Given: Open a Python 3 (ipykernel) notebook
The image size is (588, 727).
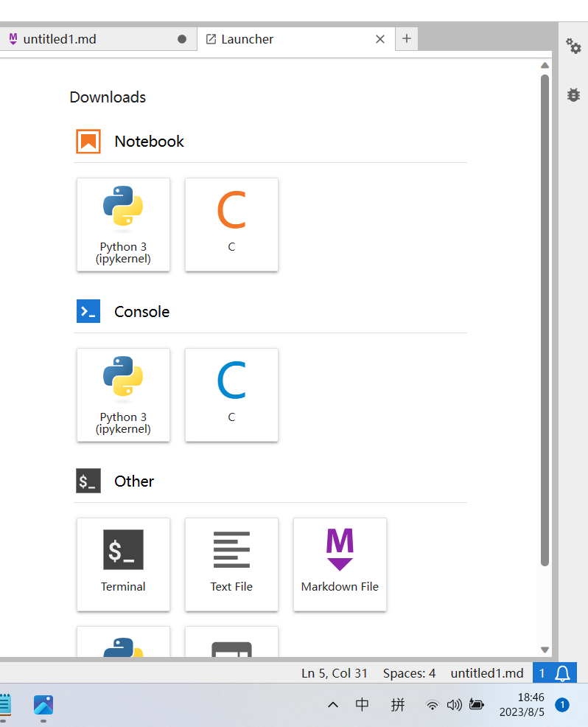Looking at the screenshot, I should [x=123, y=224].
